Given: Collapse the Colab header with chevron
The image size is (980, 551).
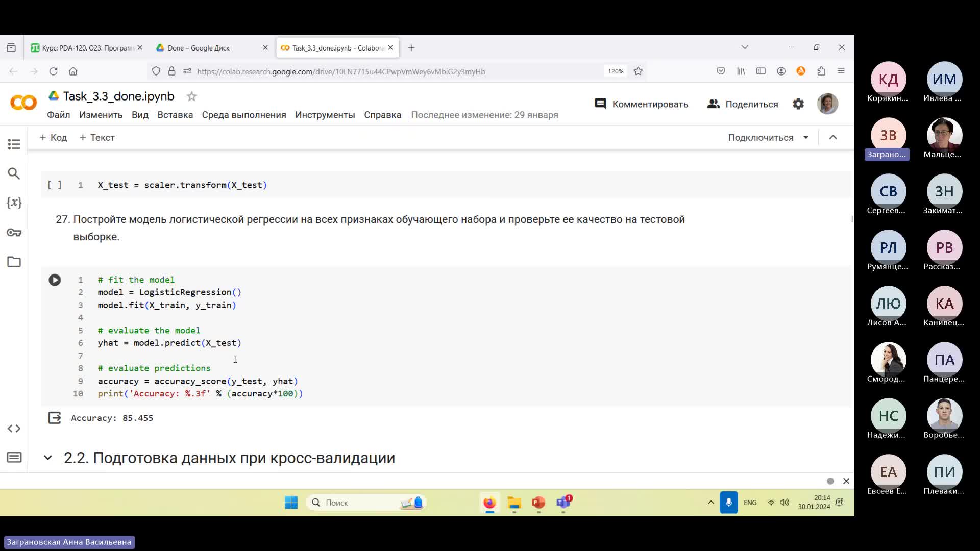Looking at the screenshot, I should [833, 138].
